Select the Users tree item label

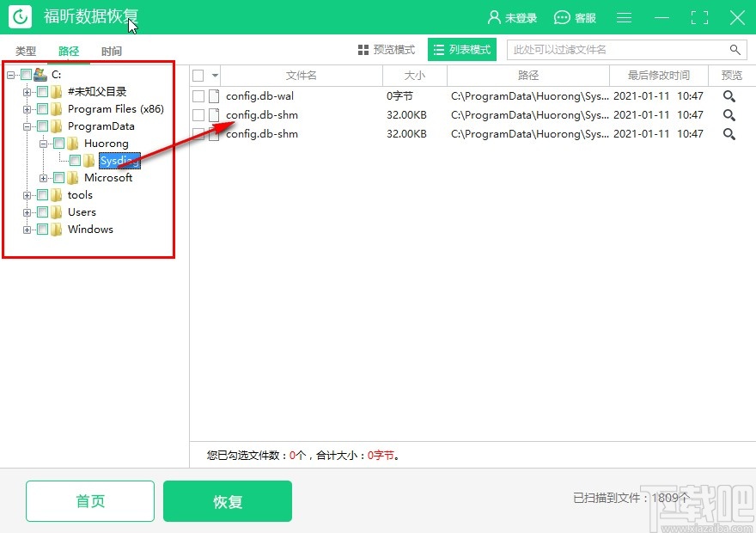[x=82, y=212]
